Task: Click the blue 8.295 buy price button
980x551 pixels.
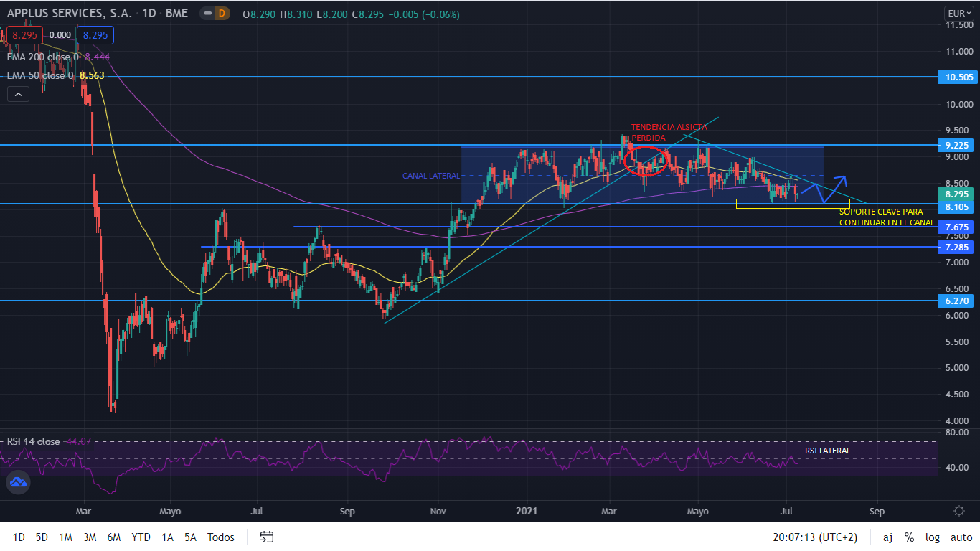Action: (x=95, y=34)
